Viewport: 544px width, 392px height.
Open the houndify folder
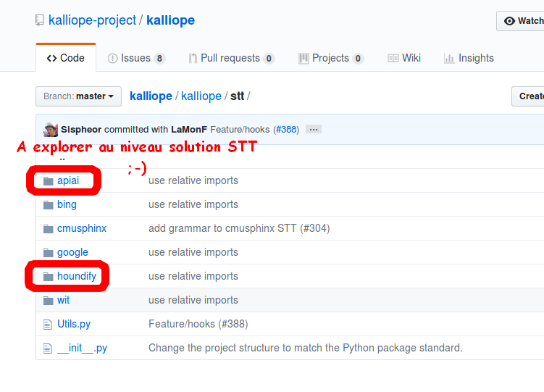tap(77, 276)
